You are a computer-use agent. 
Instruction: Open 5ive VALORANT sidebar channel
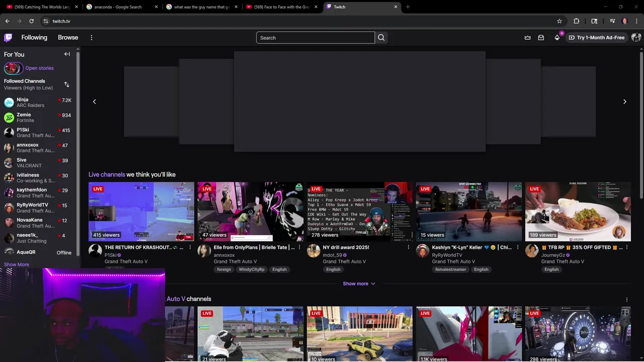[38, 163]
